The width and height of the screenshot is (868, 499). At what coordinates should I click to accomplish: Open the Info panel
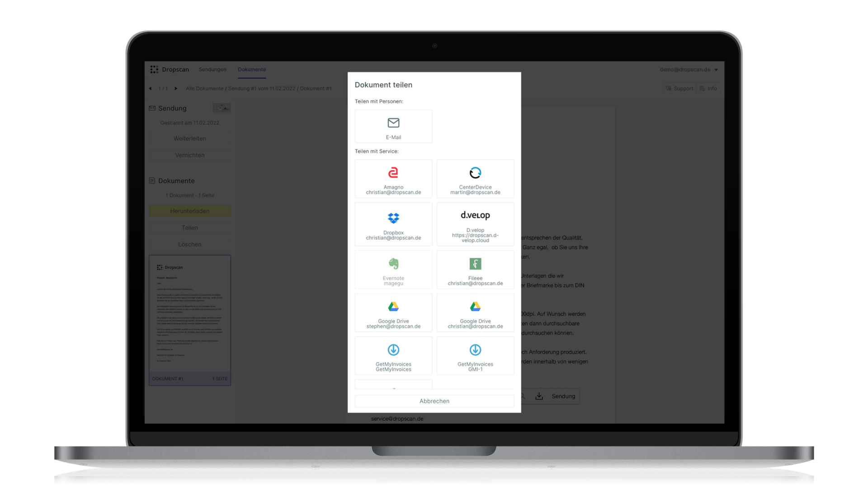708,89
